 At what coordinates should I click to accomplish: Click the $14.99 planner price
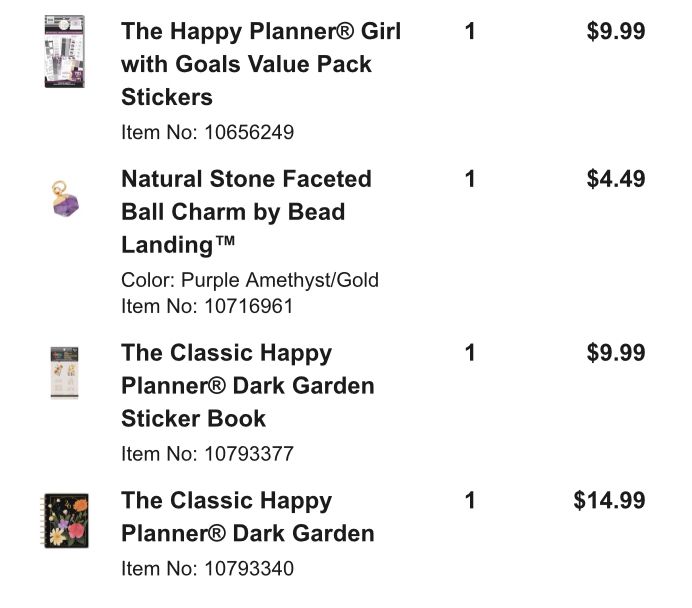click(609, 500)
